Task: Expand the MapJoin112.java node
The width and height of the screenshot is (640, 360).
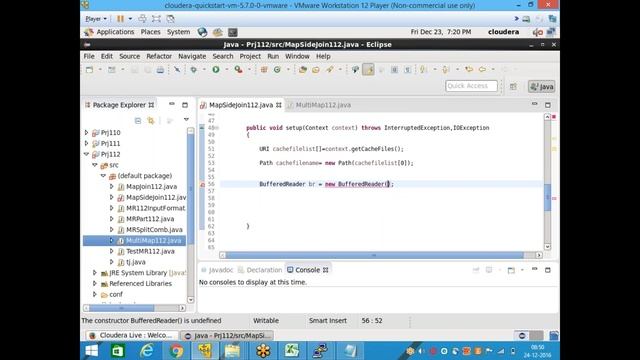Action: pyautogui.click(x=111, y=186)
